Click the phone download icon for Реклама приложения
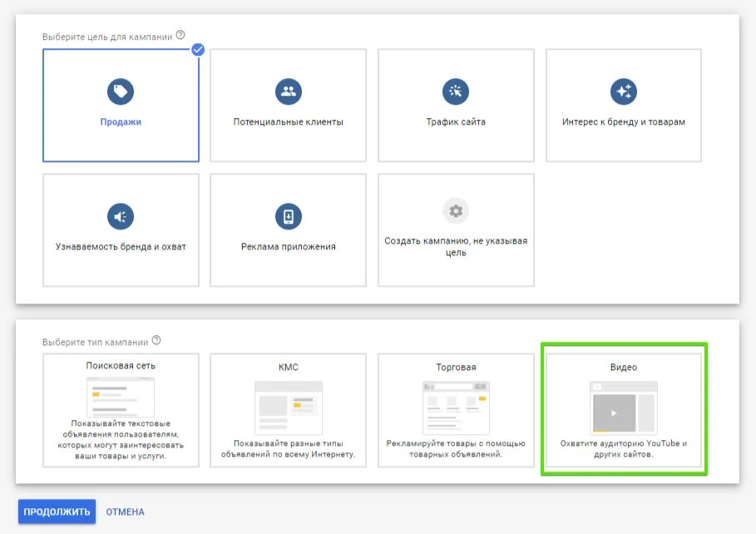This screenshot has height=534, width=756. pyautogui.click(x=289, y=217)
